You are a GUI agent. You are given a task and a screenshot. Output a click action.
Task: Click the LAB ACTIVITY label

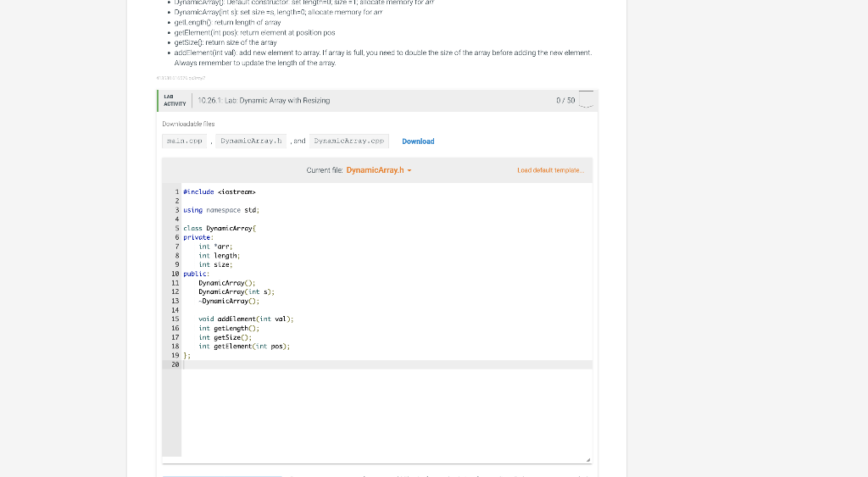tap(175, 101)
